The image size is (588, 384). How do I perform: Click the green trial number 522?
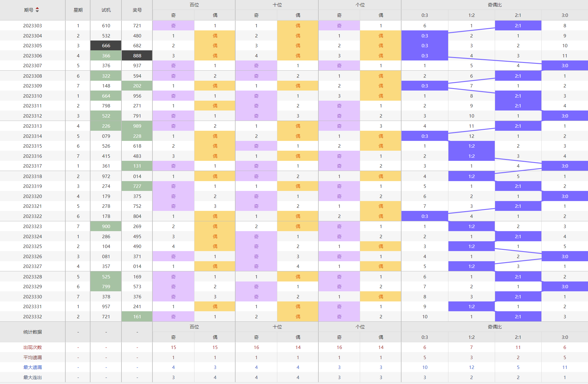(x=106, y=116)
